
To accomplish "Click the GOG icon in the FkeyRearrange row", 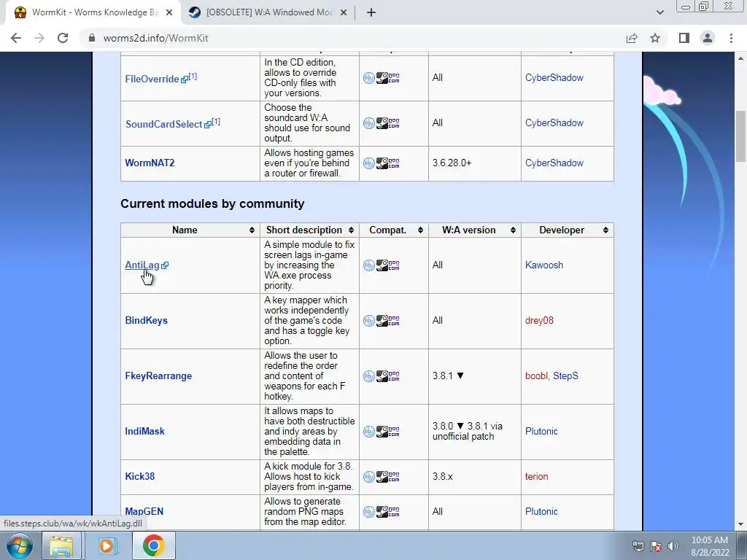I will click(x=394, y=376).
